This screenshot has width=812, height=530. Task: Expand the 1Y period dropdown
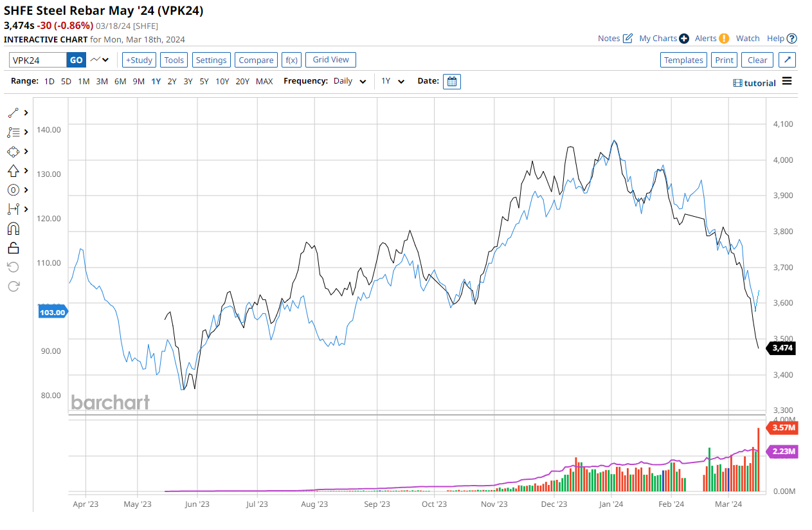pyautogui.click(x=393, y=82)
